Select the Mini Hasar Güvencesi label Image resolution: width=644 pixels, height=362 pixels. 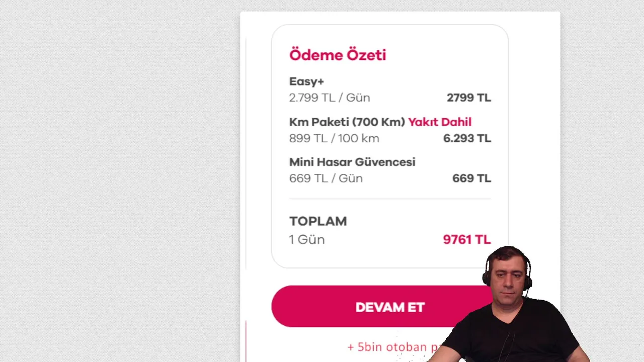[352, 162]
